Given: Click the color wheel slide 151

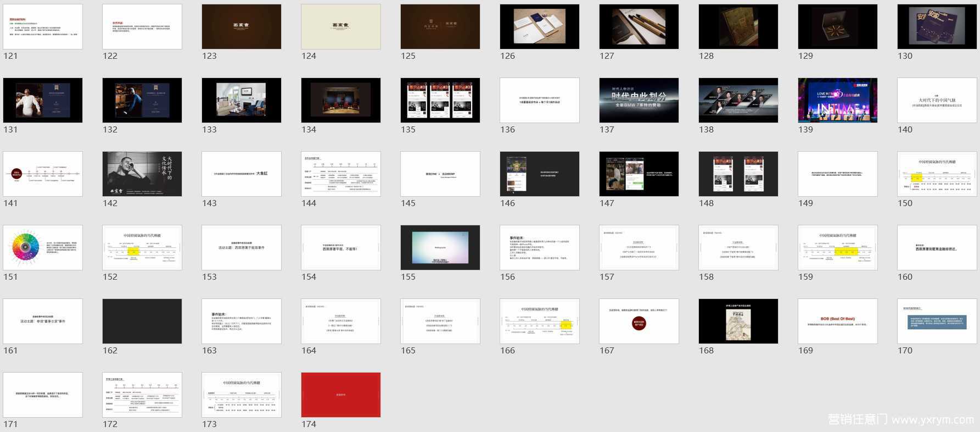Looking at the screenshot, I should (43, 247).
